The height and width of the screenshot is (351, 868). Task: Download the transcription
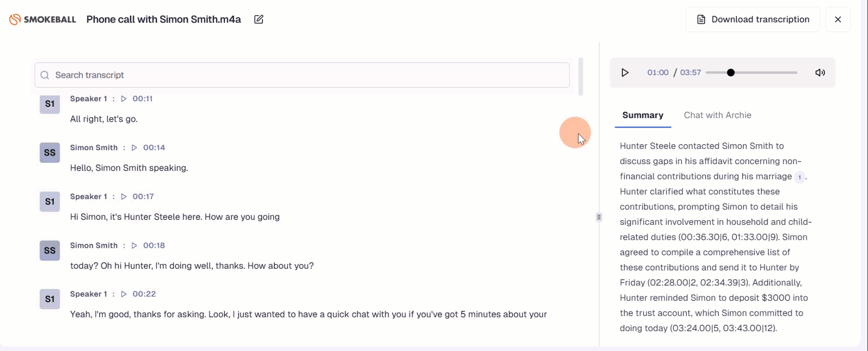[753, 19]
